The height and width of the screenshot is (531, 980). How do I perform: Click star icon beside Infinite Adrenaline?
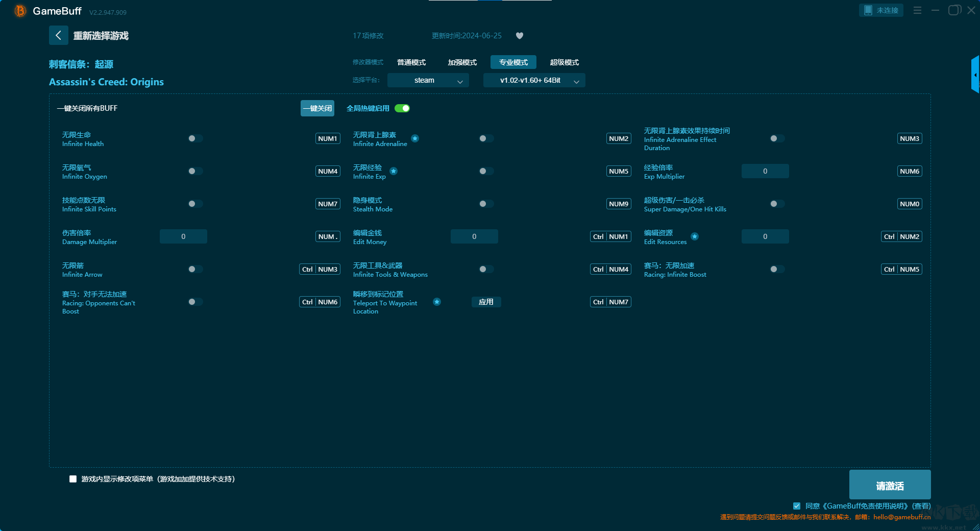click(x=415, y=138)
